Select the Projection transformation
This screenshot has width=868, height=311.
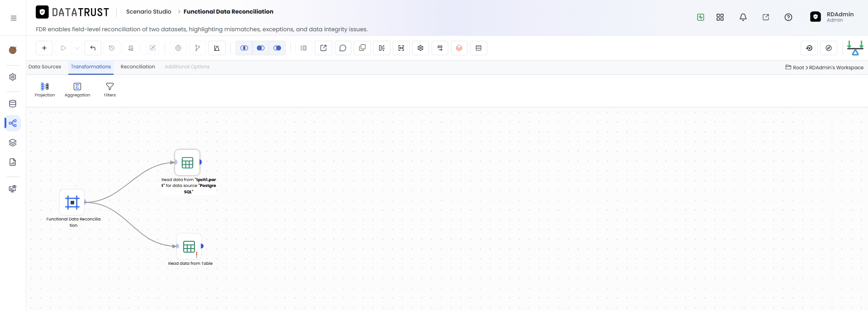(x=45, y=90)
